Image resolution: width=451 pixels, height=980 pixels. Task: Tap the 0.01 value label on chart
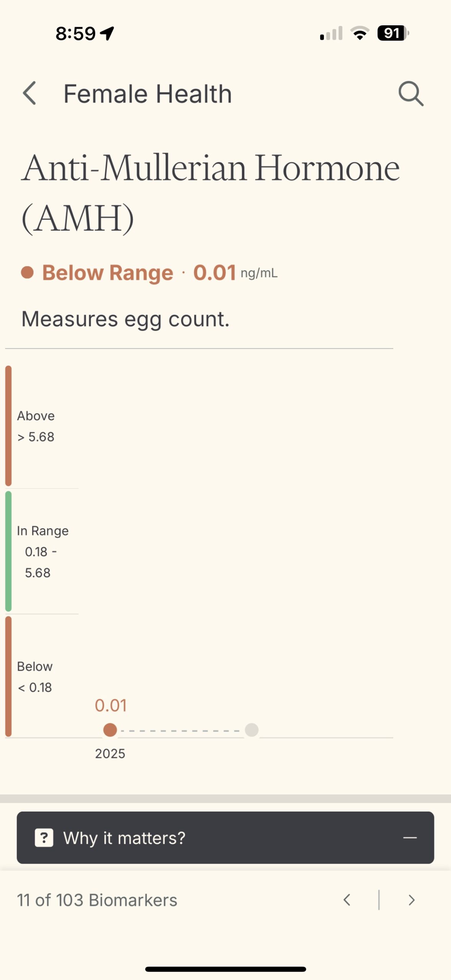(111, 706)
